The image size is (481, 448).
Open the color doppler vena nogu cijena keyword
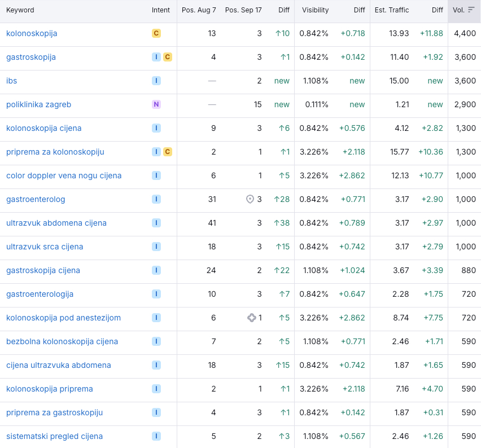(64, 175)
